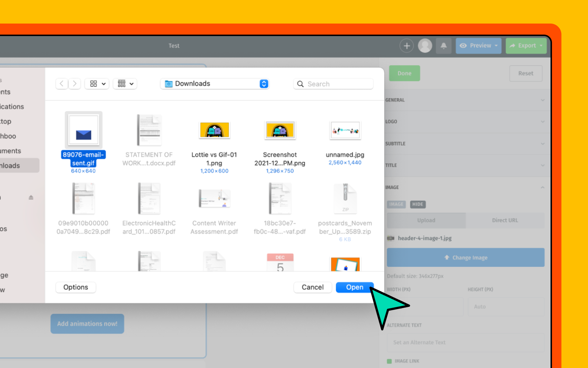Click the search magnifier icon in the dialog
The height and width of the screenshot is (368, 588).
click(x=301, y=84)
